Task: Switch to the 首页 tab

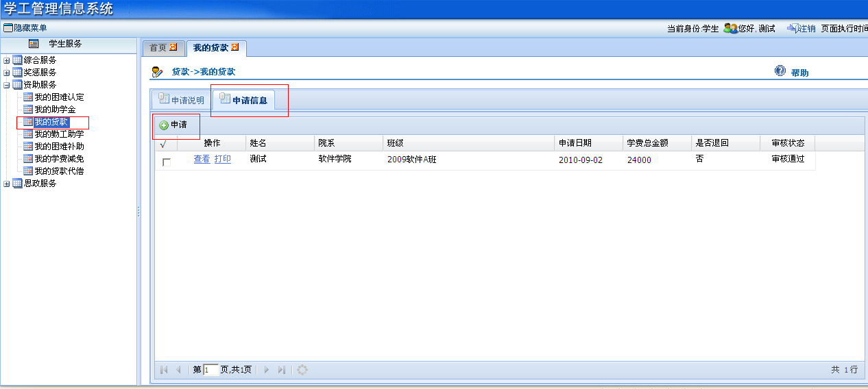Action: pyautogui.click(x=158, y=48)
